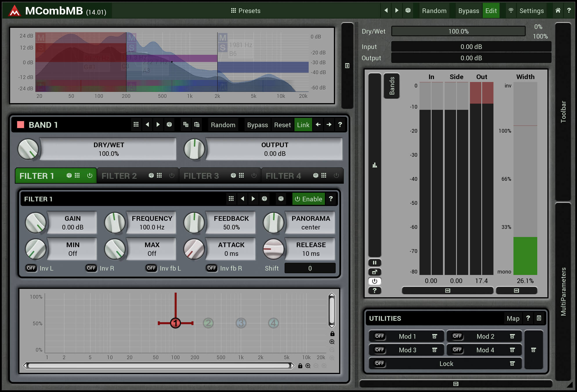Toggle the Inv L switch
This screenshot has height=392, width=577.
(x=31, y=268)
